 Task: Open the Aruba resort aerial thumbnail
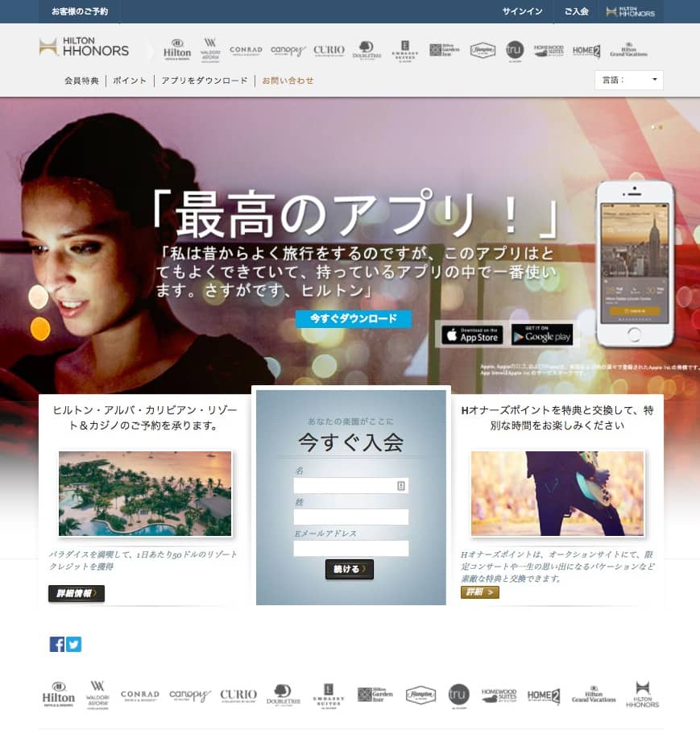click(145, 493)
